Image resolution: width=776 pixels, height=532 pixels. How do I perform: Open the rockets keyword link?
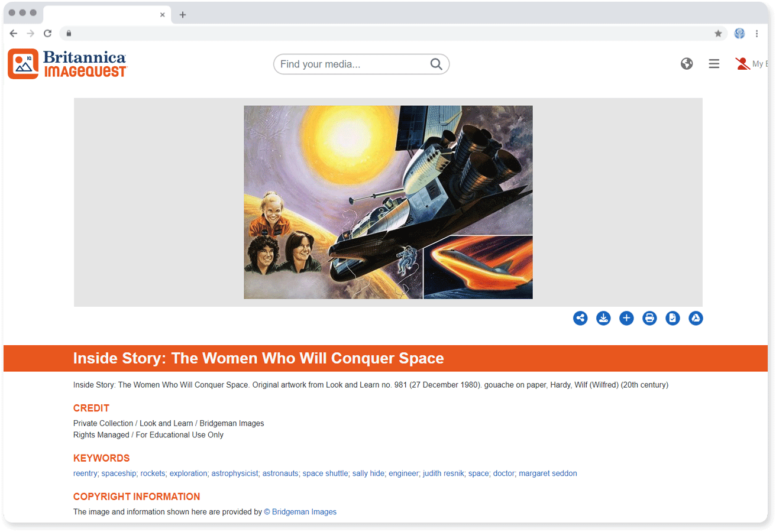click(x=153, y=473)
